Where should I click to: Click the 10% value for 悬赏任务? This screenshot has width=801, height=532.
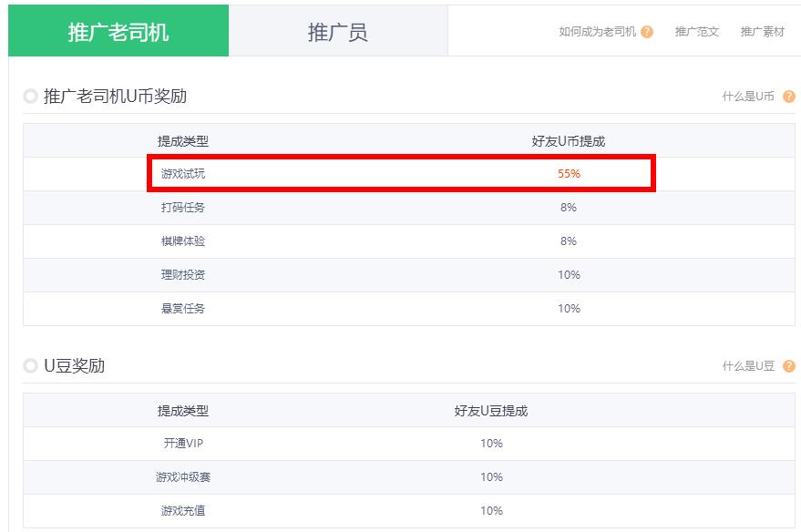[569, 309]
